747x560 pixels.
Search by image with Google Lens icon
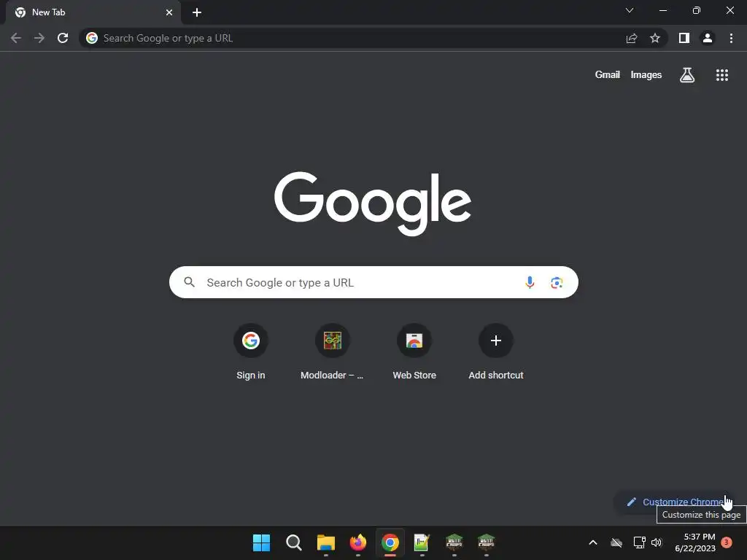557,282
